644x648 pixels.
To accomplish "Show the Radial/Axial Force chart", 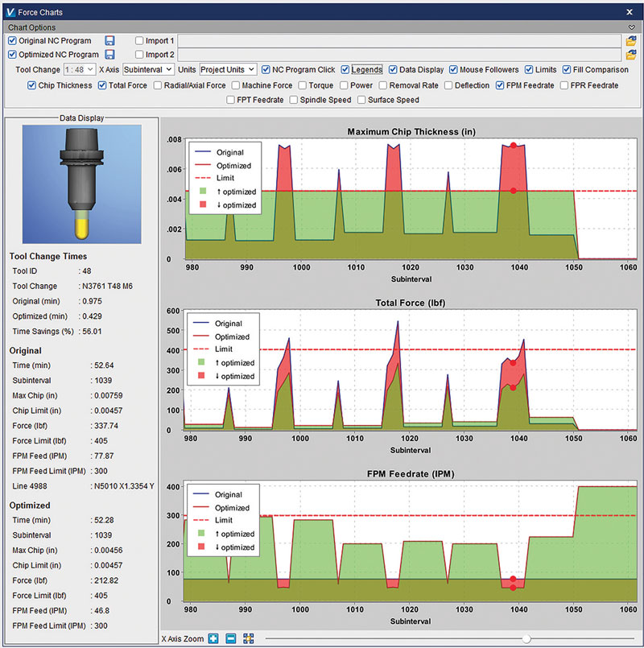I will [x=158, y=85].
